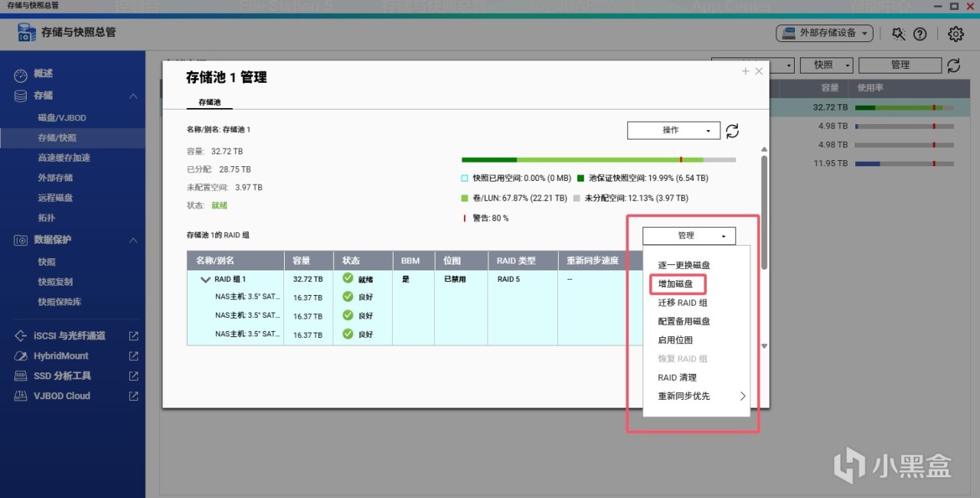Screen dimensions: 980x498
Task: Click the pool capacity usage bar
Action: point(599,160)
